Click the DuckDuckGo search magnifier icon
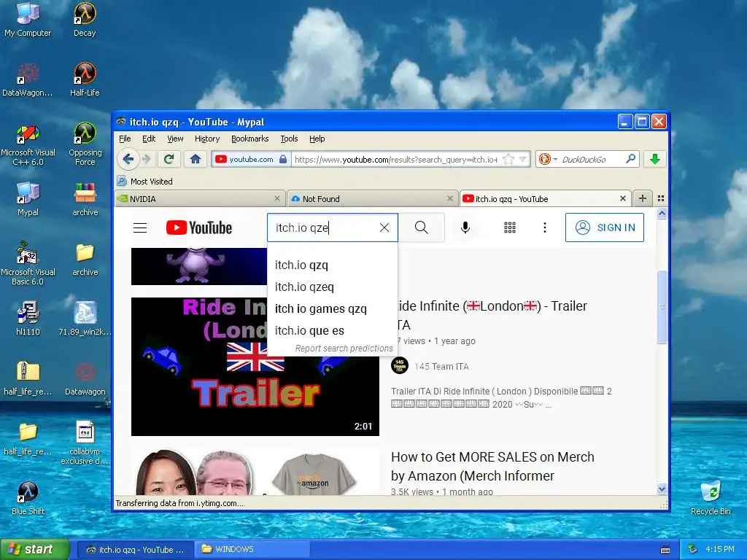The image size is (747, 560). (631, 158)
